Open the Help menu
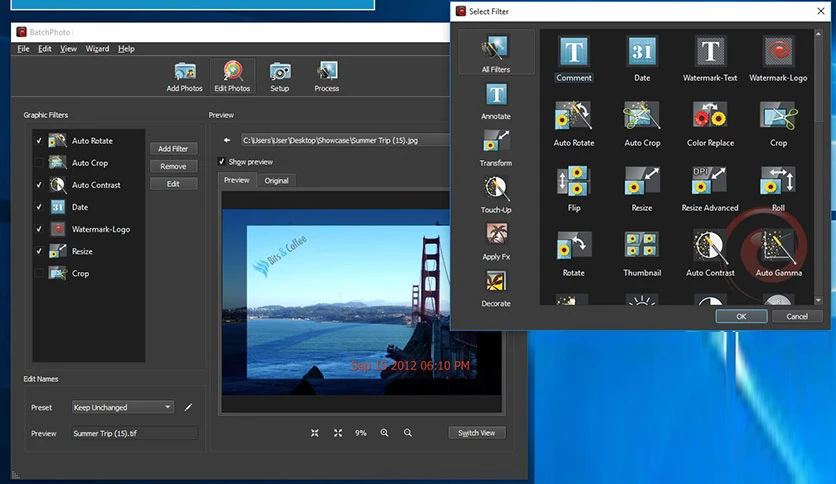Viewport: 836px width, 484px height. coord(126,49)
